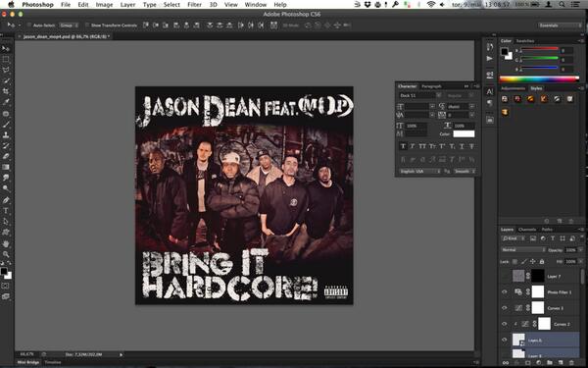Select the Rectangular Marquee tool
588x368 pixels.
(6, 59)
